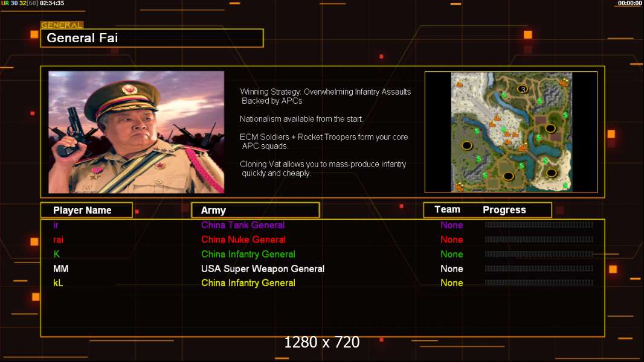Click the progress bar for player MM

(x=539, y=268)
